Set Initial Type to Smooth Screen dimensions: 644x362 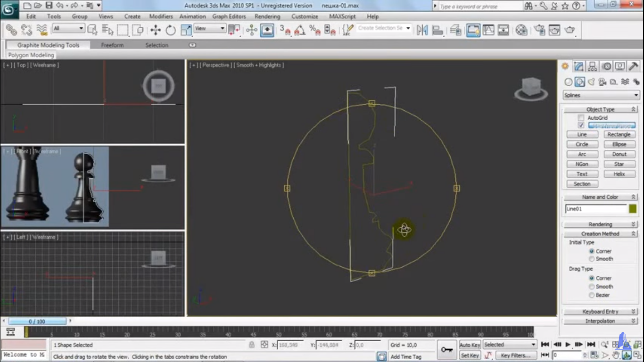[592, 259]
